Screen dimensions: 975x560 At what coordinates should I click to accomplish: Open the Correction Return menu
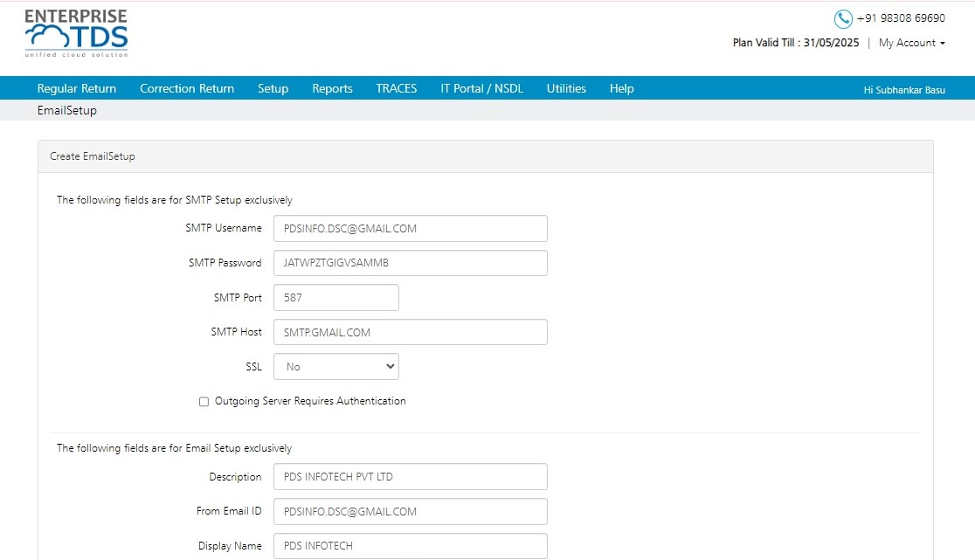[187, 88]
